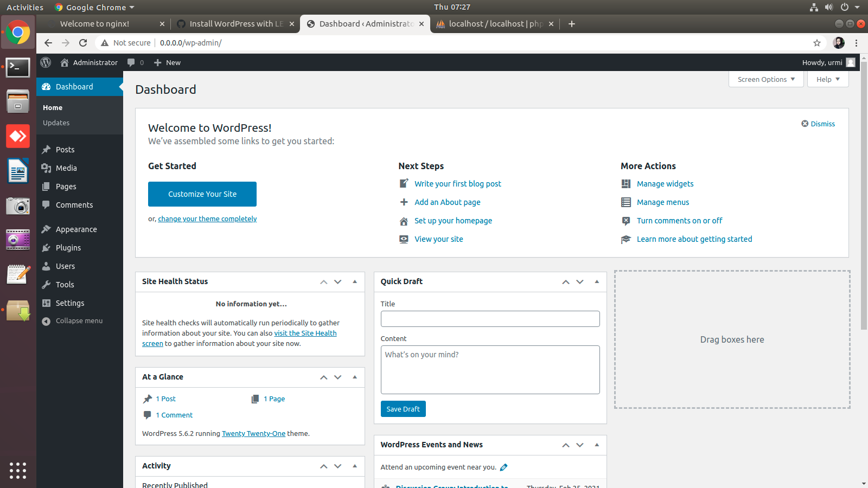Image resolution: width=868 pixels, height=488 pixels.
Task: Toggle the Activity panel triangle
Action: [x=355, y=466]
